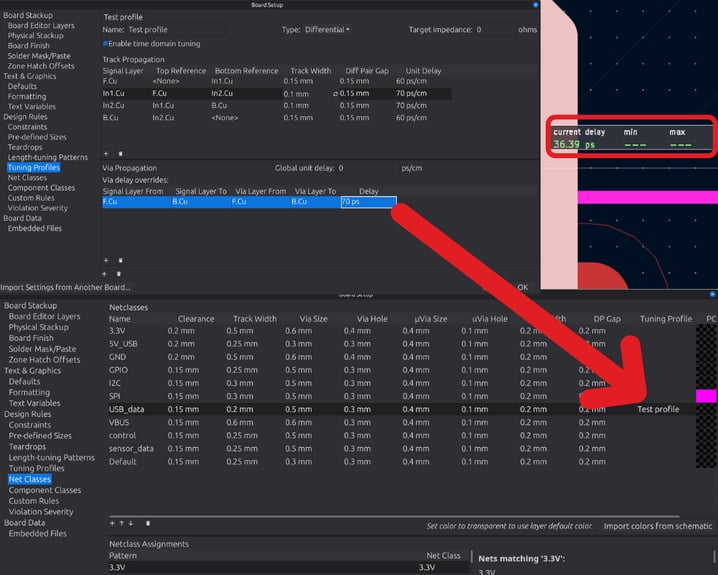718x575 pixels.
Task: Select Tuning Profiles in the upper window tree
Action: (33, 167)
